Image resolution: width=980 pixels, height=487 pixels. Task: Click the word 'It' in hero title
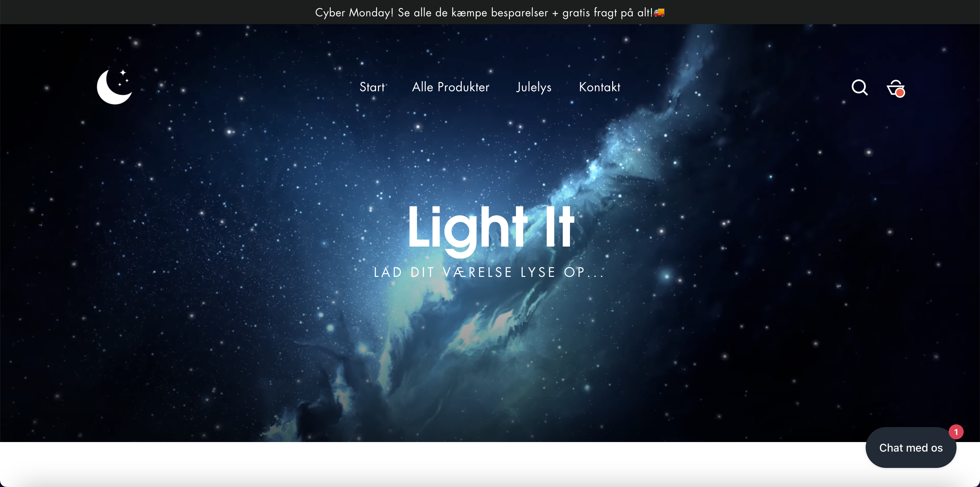[559, 227]
